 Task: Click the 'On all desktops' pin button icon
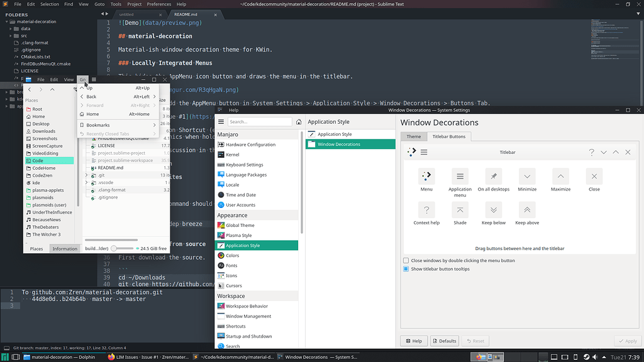tap(493, 177)
